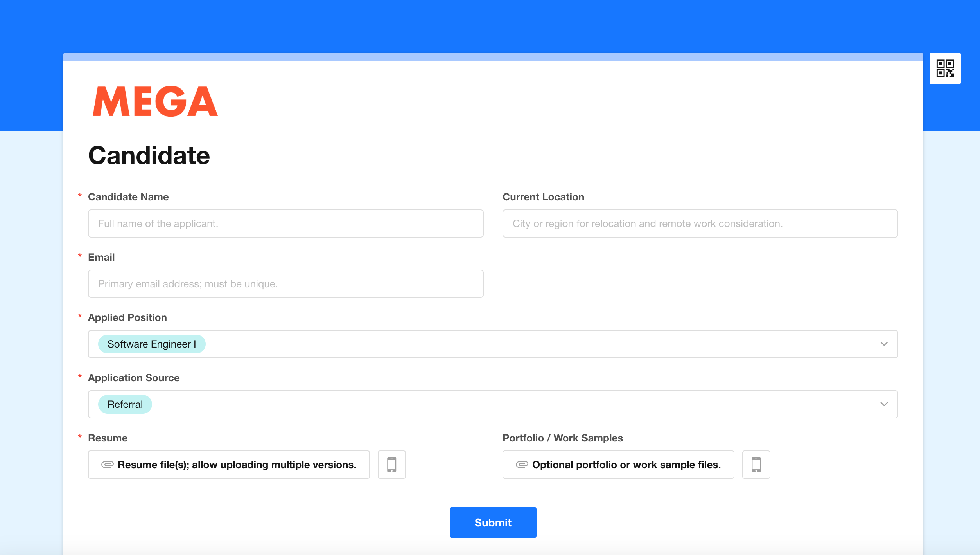
Task: Submit the candidate form
Action: pos(493,523)
